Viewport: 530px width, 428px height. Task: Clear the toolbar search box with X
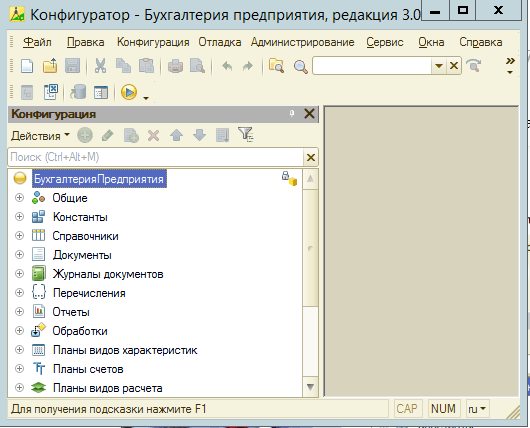coord(454,66)
